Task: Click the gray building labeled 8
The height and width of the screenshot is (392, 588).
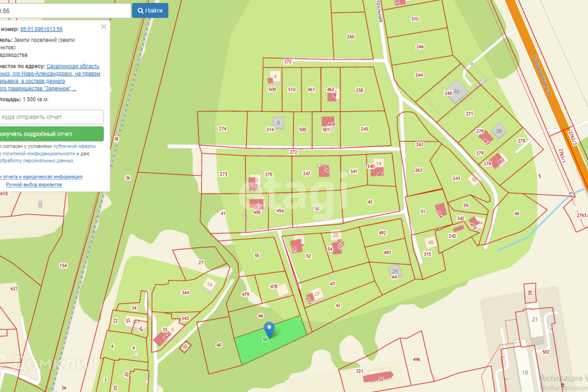Action: click(x=279, y=123)
